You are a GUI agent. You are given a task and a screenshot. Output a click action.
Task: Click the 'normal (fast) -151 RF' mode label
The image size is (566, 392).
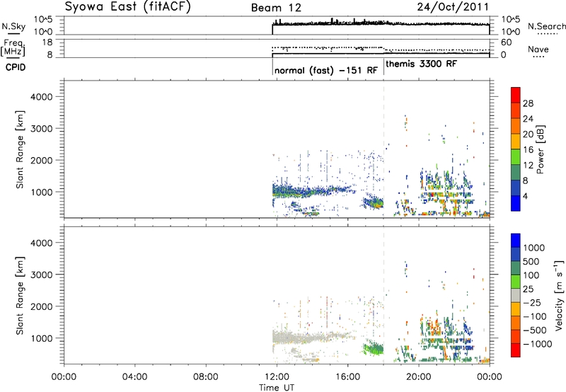pos(326,70)
